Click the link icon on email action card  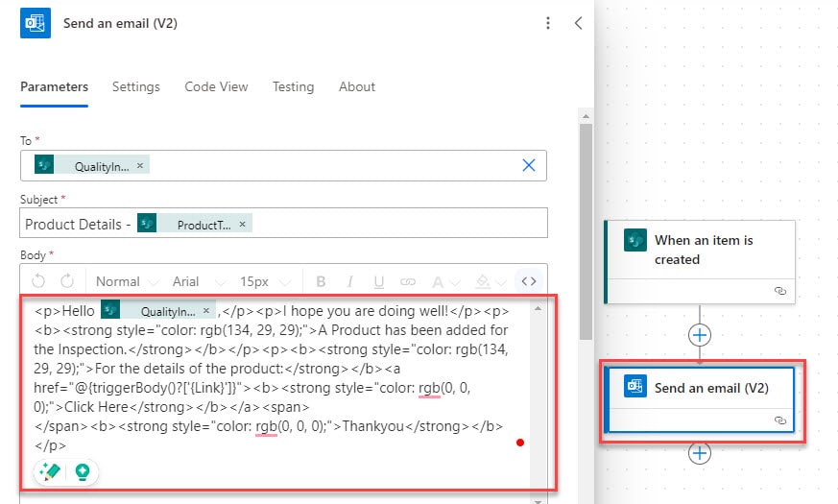click(780, 420)
